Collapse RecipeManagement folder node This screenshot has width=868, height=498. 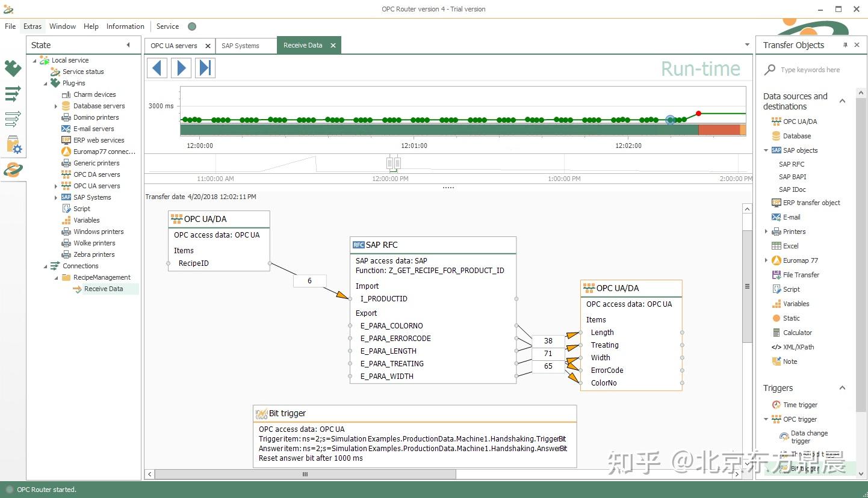[56, 277]
